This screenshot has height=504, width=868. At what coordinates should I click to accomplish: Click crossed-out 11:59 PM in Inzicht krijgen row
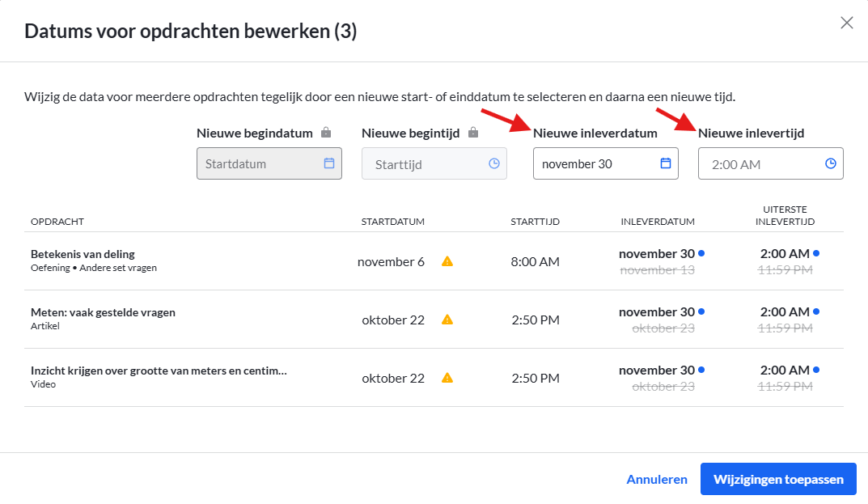[x=785, y=386]
